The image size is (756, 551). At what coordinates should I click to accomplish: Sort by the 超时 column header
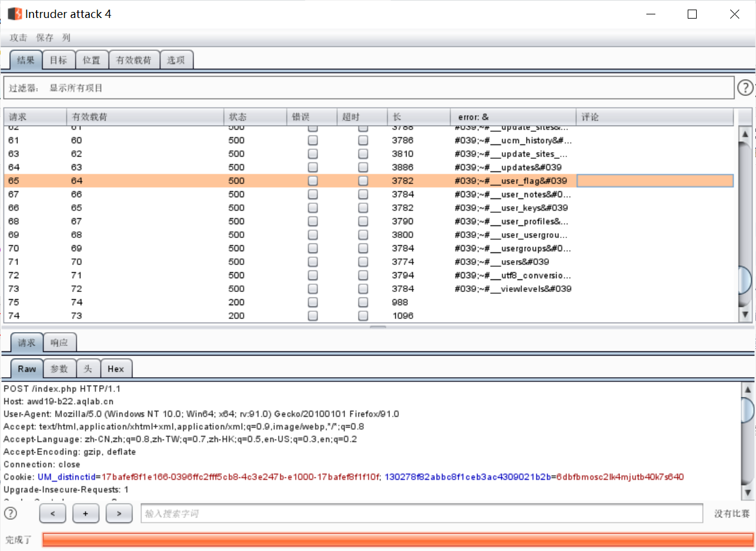point(362,117)
